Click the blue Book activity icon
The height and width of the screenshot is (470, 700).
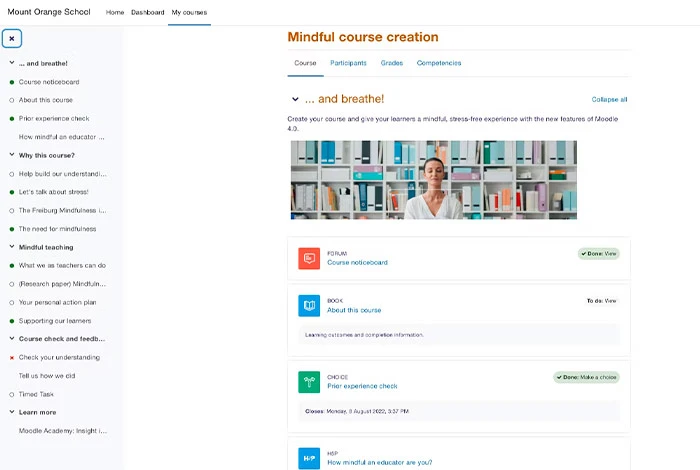click(309, 306)
